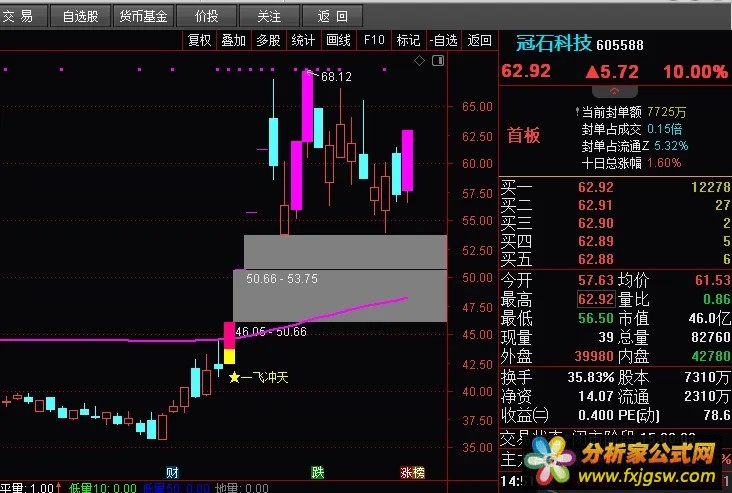Click the top bar 返回 button
This screenshot has width=732, height=493.
[x=332, y=16]
